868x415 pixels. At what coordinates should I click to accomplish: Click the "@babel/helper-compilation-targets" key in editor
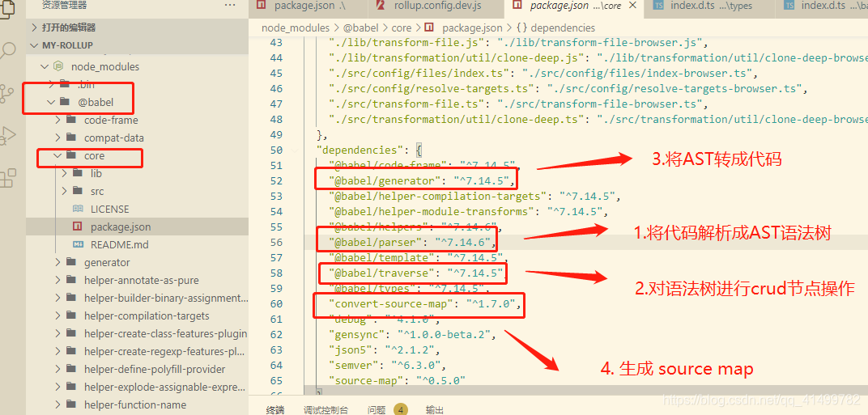point(438,196)
